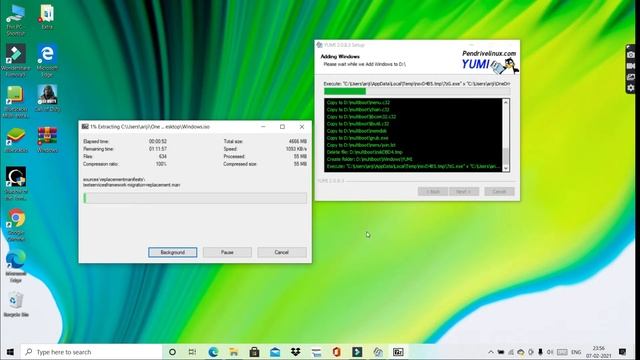Click the YUMI Pendrivelinux logo
Image resolution: width=640 pixels, height=360 pixels.
tap(489, 62)
